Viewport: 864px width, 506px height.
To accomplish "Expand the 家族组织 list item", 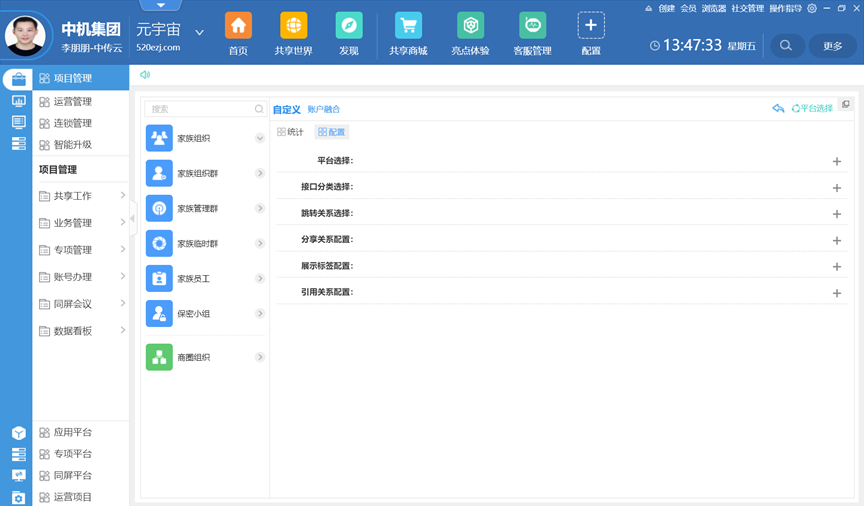I will 259,139.
